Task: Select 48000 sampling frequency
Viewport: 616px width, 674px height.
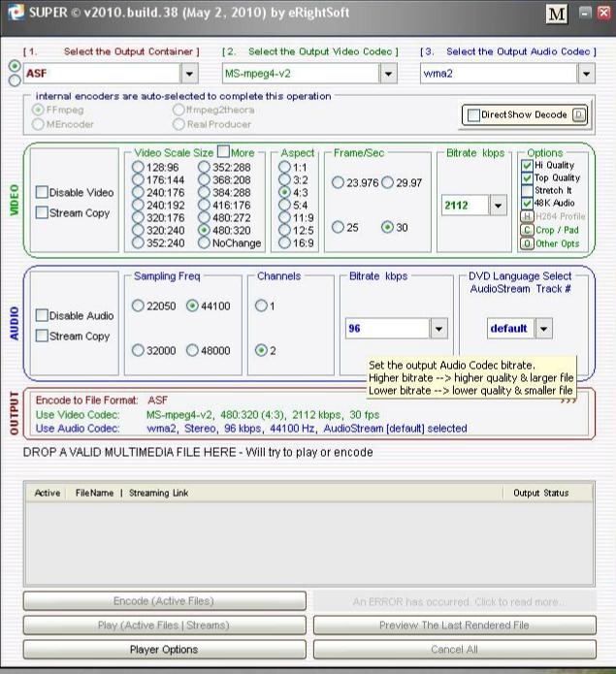Action: click(192, 350)
